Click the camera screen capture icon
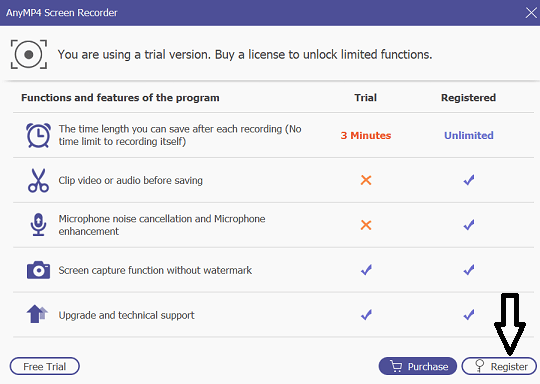Viewport: 540px width, 384px height. click(38, 270)
